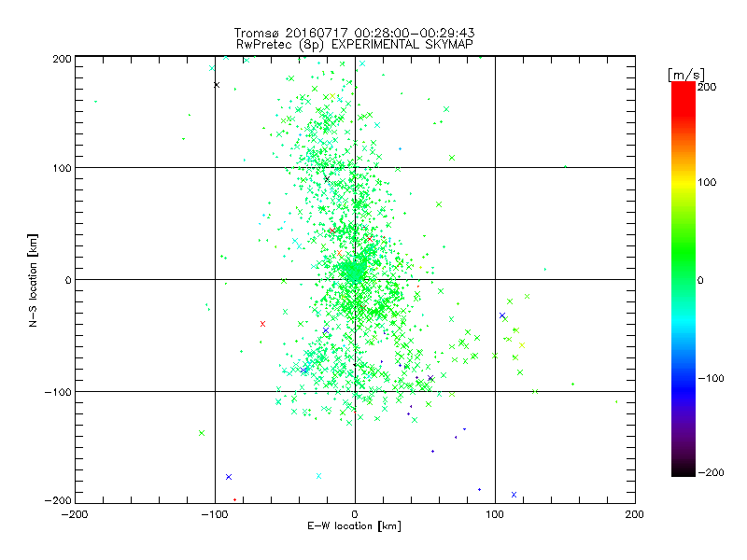
Task: Click the 'E-W location [km]' axis label
Action: point(355,526)
